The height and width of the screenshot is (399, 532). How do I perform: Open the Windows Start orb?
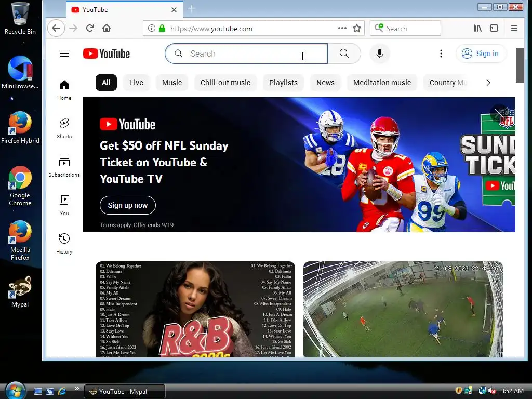(x=15, y=391)
